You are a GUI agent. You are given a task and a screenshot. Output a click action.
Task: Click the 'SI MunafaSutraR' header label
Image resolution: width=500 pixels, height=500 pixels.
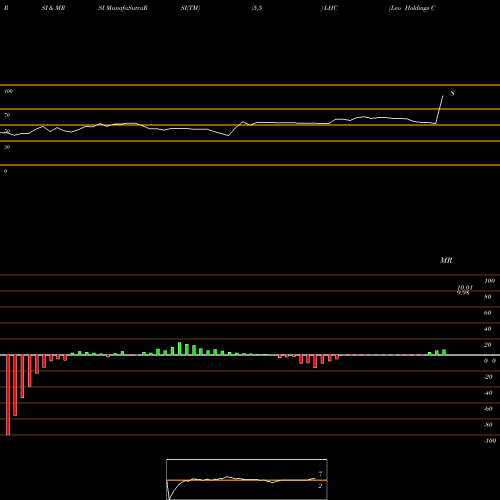tap(123, 8)
